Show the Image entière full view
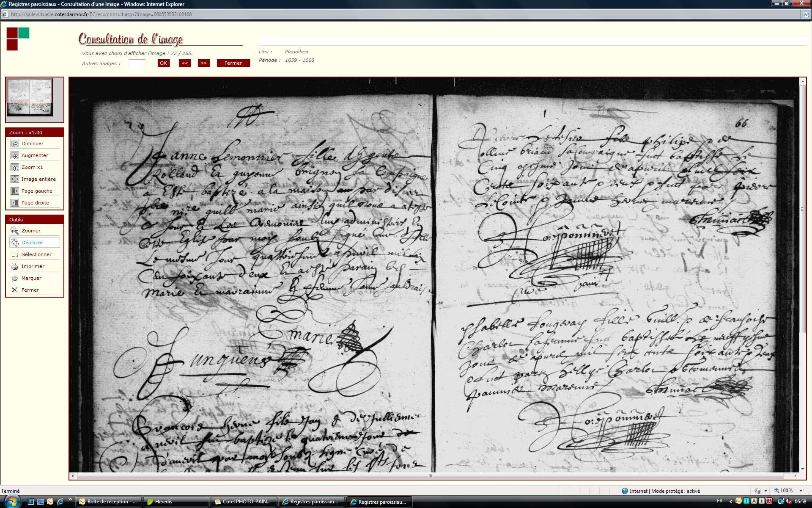Image resolution: width=812 pixels, height=508 pixels. click(x=15, y=179)
